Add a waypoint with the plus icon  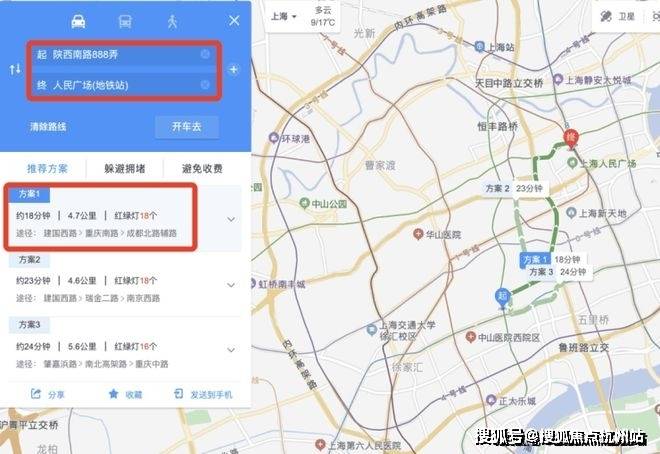[233, 69]
